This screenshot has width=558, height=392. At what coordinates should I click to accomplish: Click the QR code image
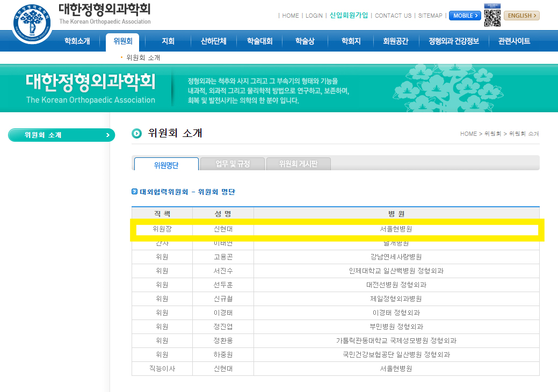click(x=492, y=15)
